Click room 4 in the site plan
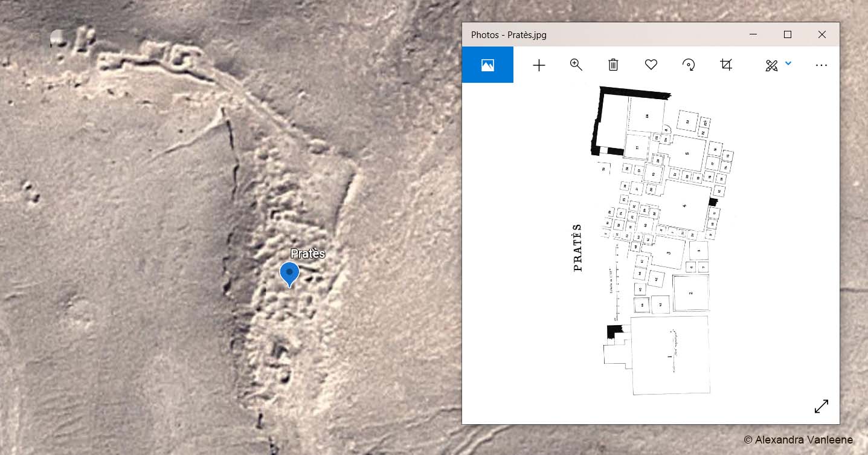Image resolution: width=868 pixels, height=455 pixels. pos(684,205)
